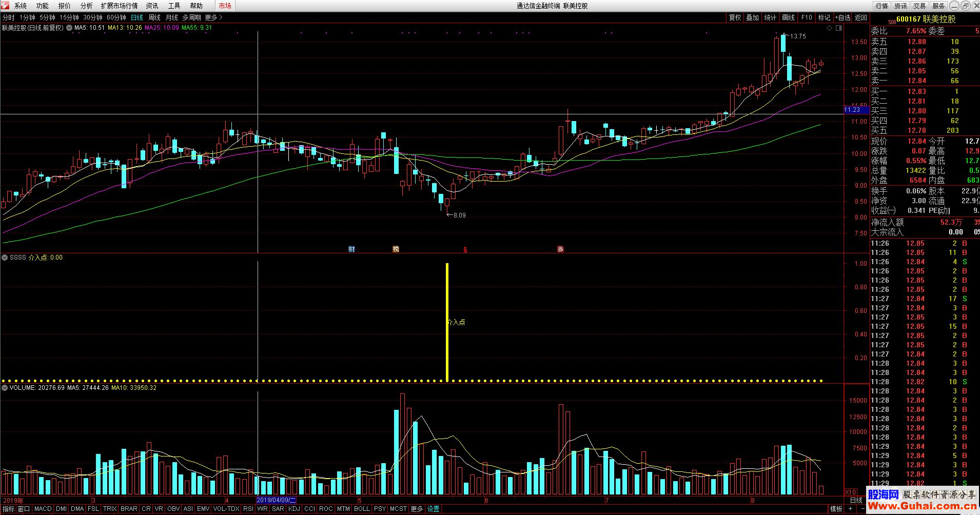Select the MACD indicator
The image size is (980, 515).
(43, 509)
